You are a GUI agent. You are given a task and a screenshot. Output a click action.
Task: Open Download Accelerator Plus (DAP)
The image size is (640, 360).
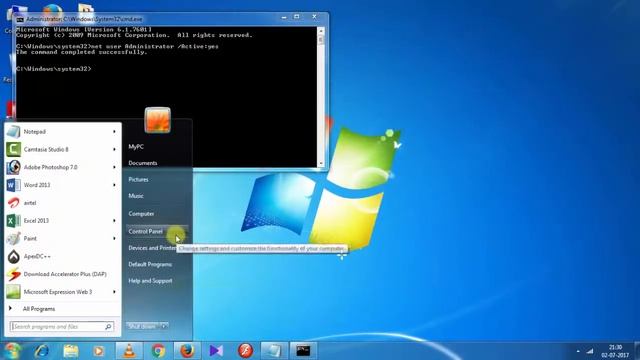62,274
